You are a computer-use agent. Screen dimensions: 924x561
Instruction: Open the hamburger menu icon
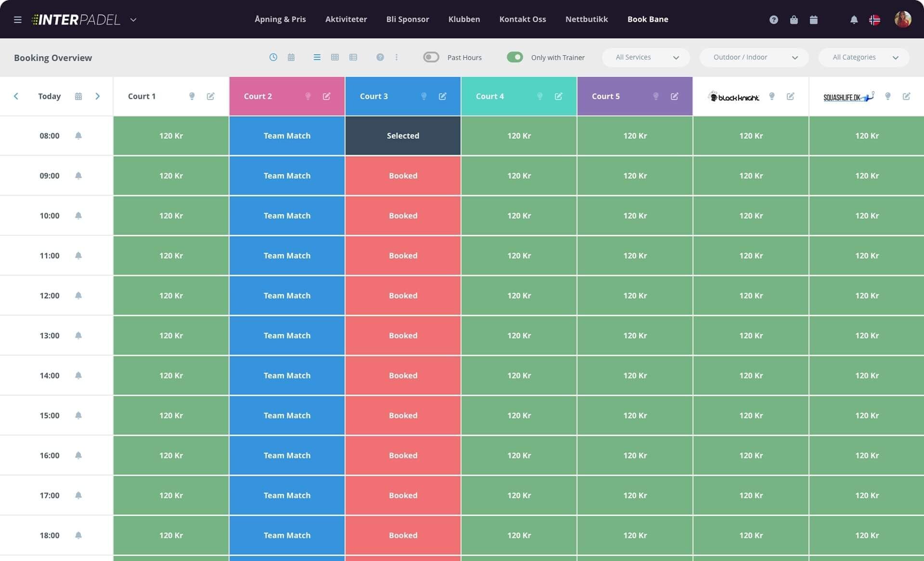(x=18, y=20)
